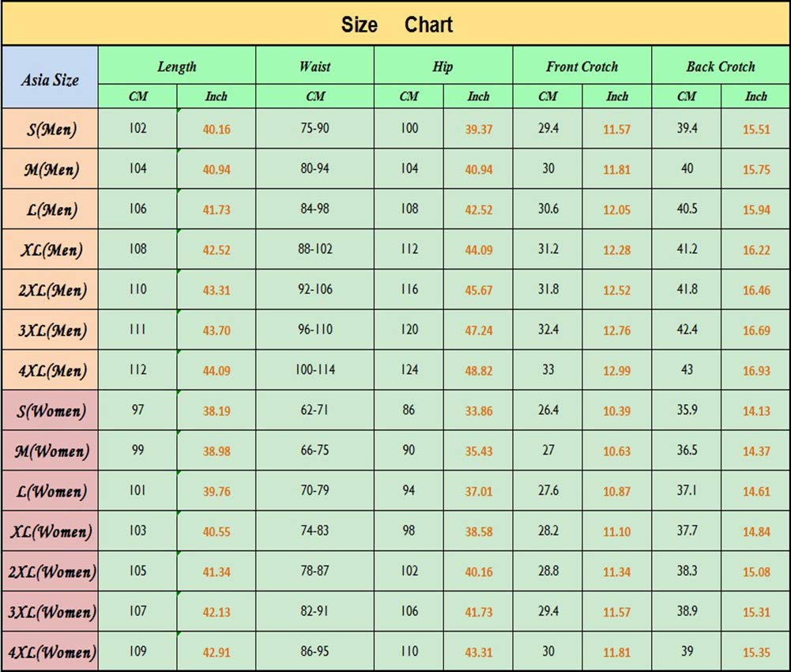Screen dimensions: 791x672
Task: Select the 2XL(Women) row label
Action: 50,572
